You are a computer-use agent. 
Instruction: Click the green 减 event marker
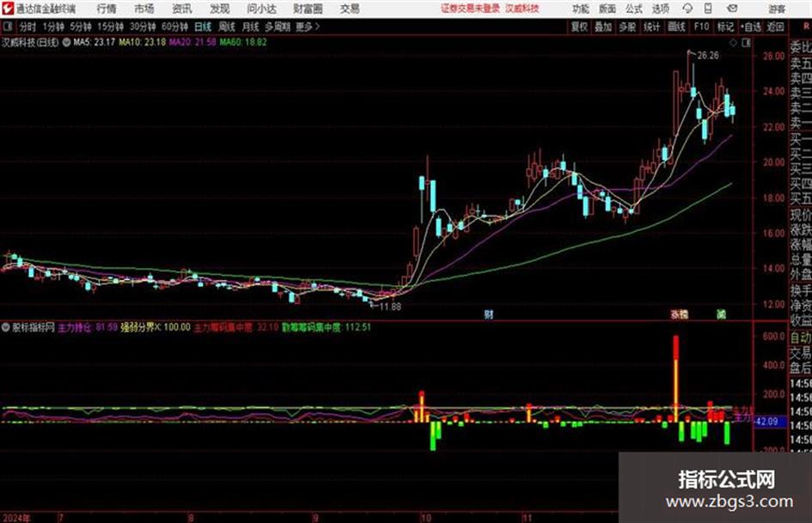[x=721, y=313]
